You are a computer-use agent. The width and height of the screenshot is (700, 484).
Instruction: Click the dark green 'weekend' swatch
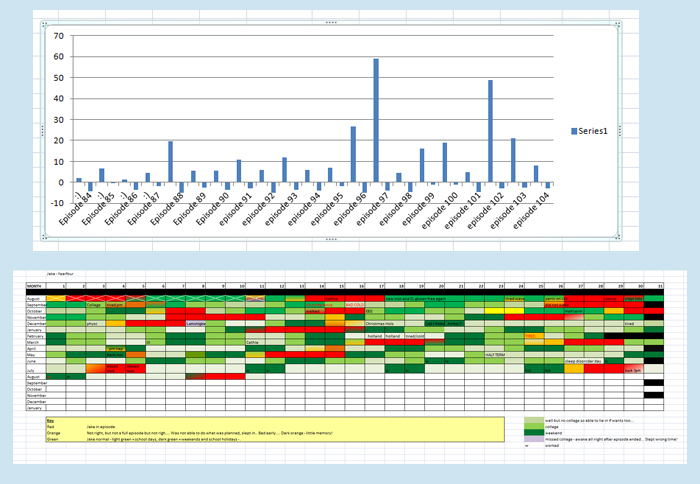(534, 433)
